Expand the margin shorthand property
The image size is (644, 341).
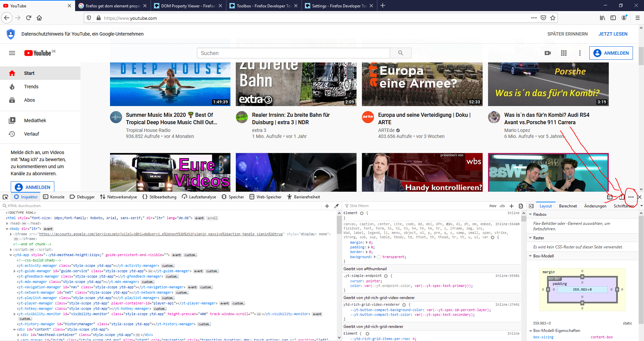point(367,243)
